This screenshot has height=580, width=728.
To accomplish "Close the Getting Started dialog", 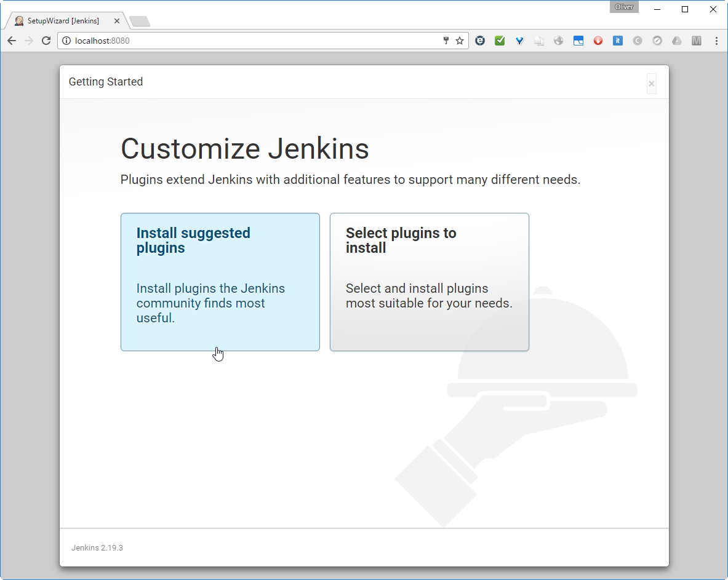I will tap(651, 84).
